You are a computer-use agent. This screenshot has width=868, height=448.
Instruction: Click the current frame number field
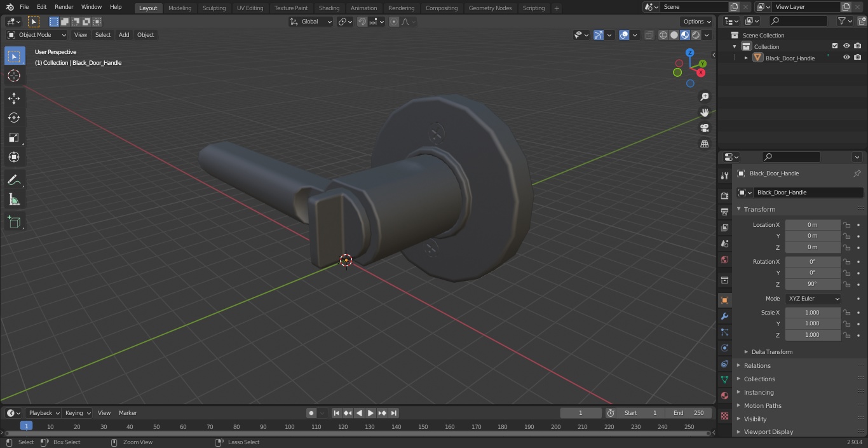click(581, 413)
